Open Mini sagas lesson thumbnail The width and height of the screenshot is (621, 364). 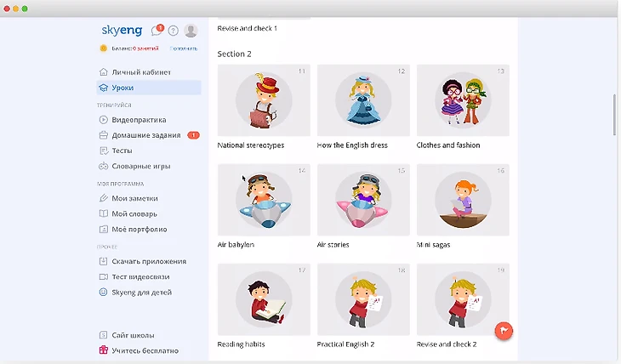point(463,200)
